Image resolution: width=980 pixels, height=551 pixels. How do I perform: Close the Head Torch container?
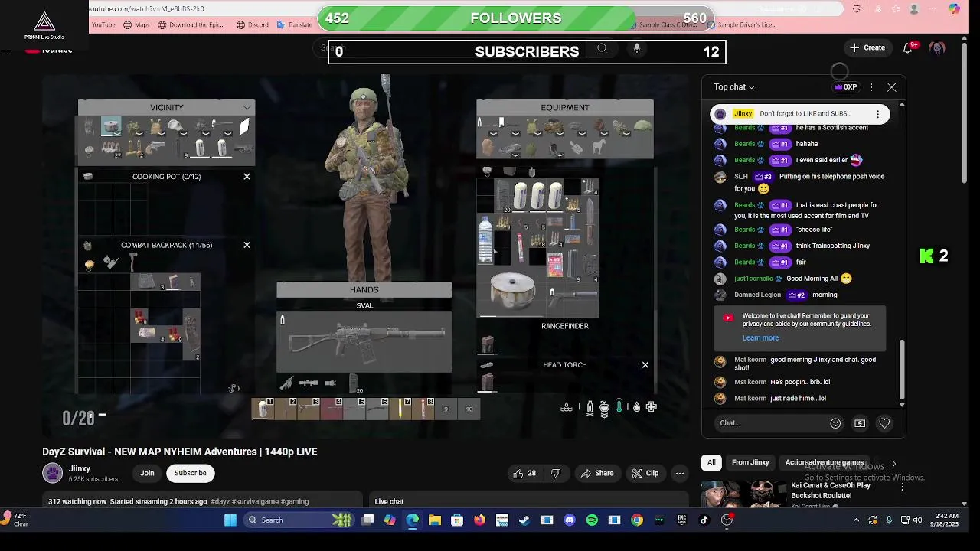(x=645, y=365)
